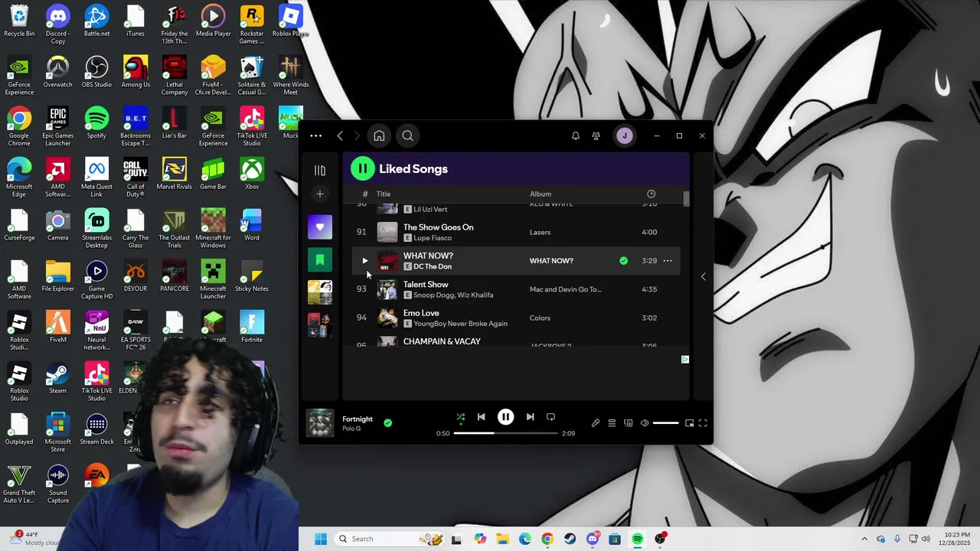Open OBS Studio desktop shortcut

(96, 73)
